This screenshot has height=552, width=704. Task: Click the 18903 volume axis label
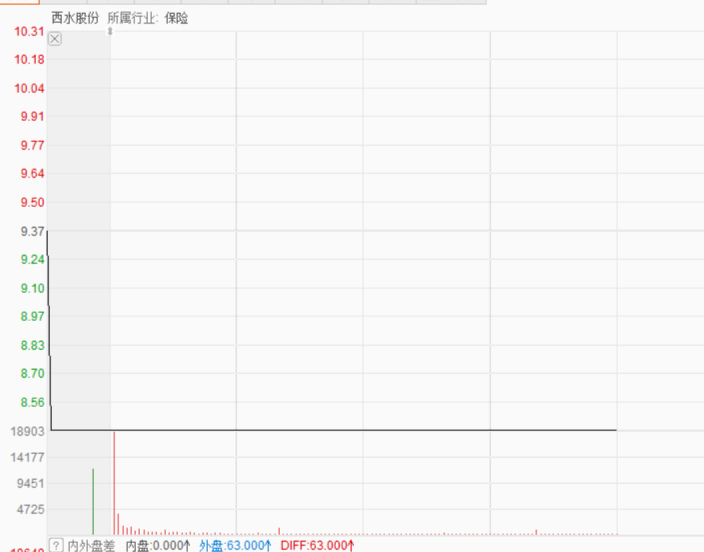click(27, 431)
